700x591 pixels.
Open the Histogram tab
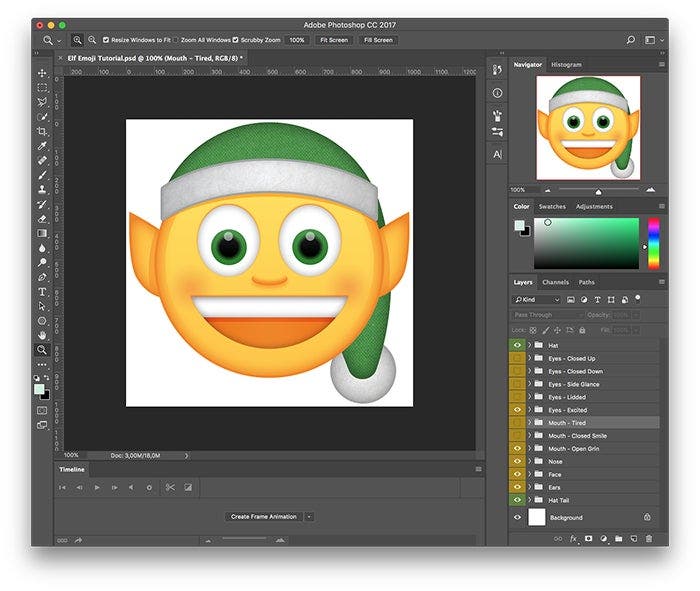566,65
